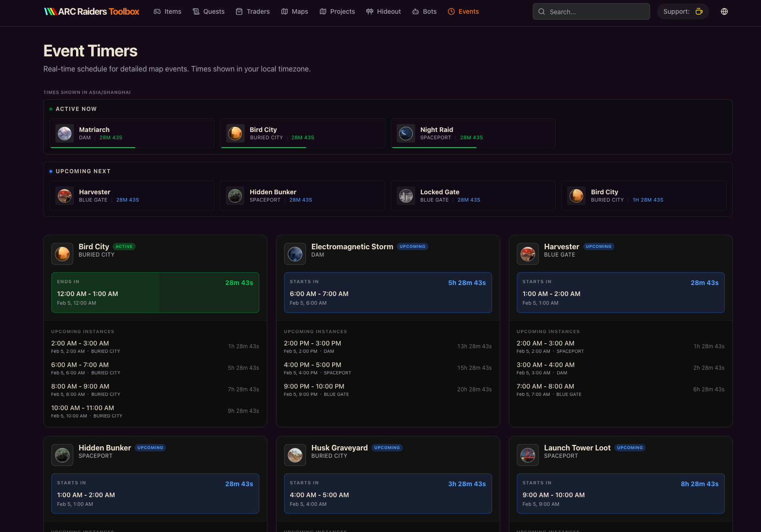The image size is (761, 532).
Task: Click the Launch Tower Loot icon
Action: point(528,455)
